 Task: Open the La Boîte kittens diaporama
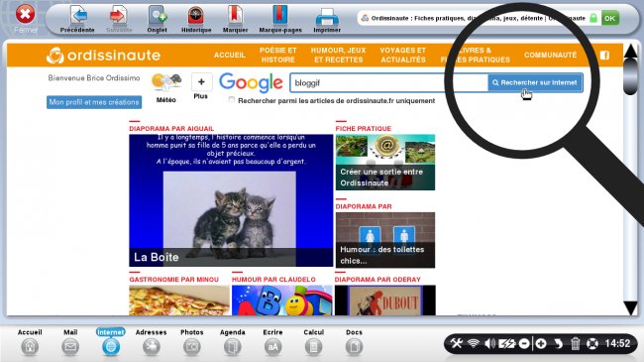tap(231, 200)
